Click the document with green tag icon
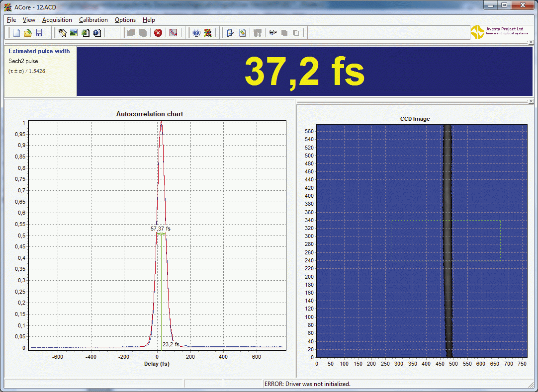This screenshot has width=538, height=392. (x=242, y=33)
